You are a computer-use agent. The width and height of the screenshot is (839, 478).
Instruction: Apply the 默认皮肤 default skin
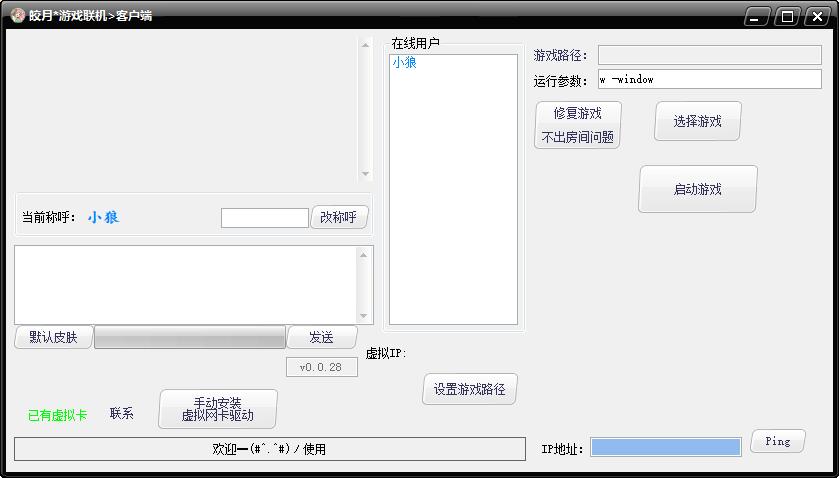54,337
